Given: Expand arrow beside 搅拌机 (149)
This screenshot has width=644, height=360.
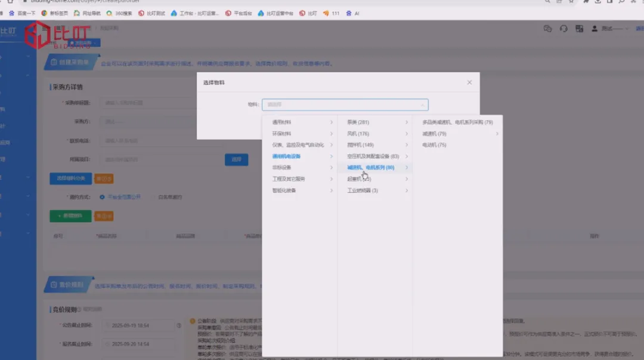Looking at the screenshot, I should click(407, 145).
